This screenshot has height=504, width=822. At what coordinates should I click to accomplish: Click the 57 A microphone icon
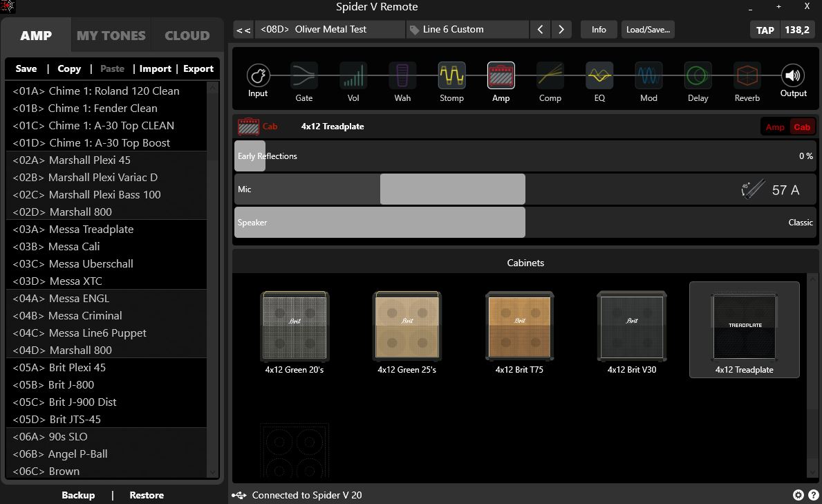pos(753,189)
